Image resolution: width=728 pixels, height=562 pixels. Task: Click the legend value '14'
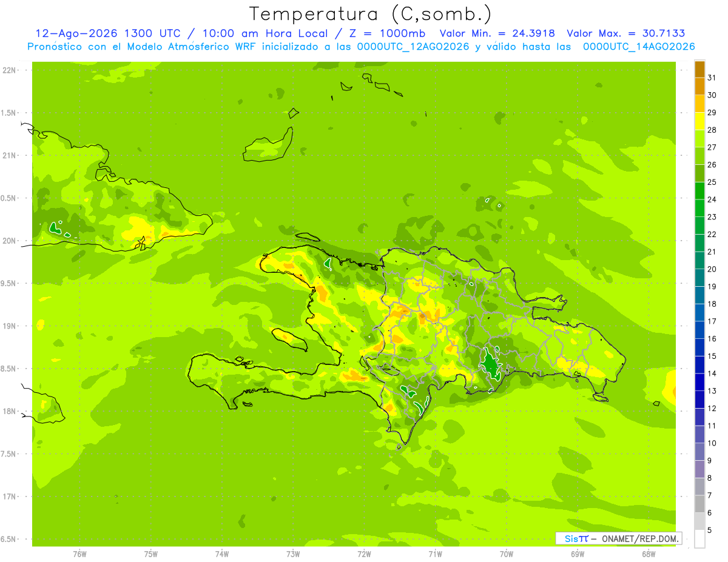[x=712, y=373]
